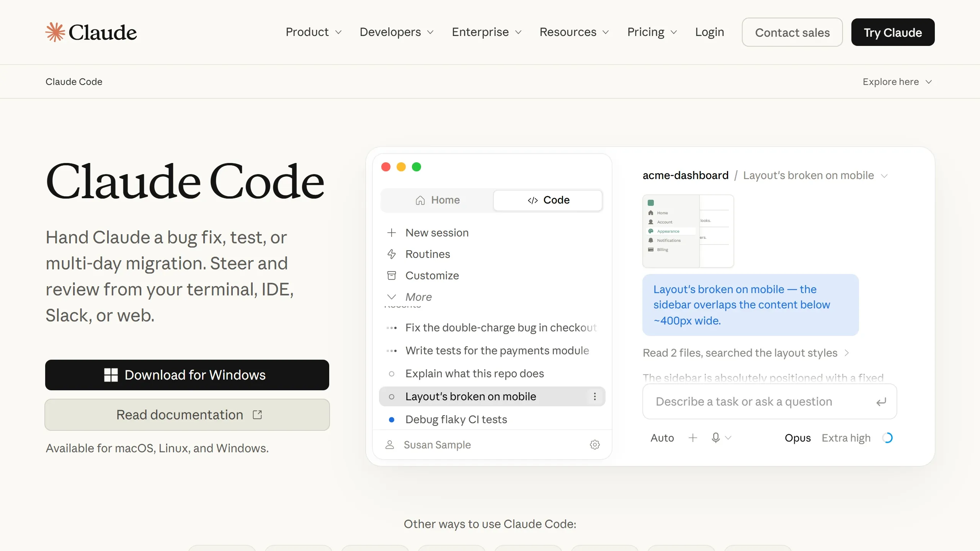Open the dashboard screenshot thumbnail
This screenshot has height=551, width=980.
(x=688, y=231)
